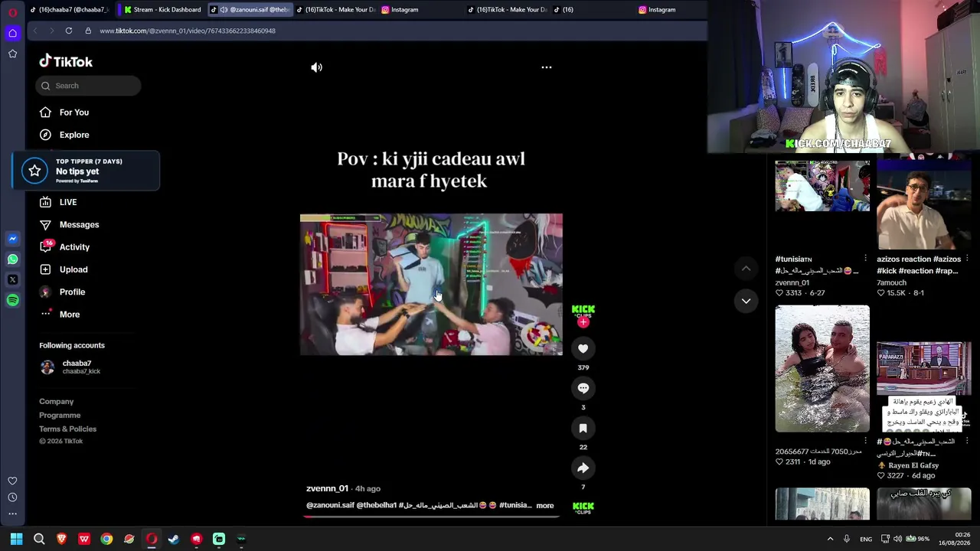Switch to the Stream - Kick Dashboard tab

tap(162, 10)
